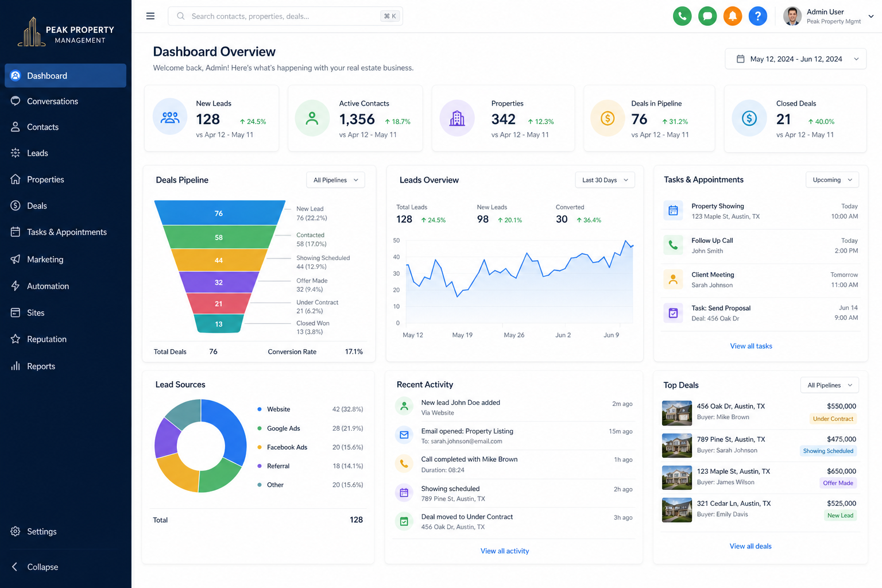Click the Properties building icon
882x588 pixels.
click(457, 118)
